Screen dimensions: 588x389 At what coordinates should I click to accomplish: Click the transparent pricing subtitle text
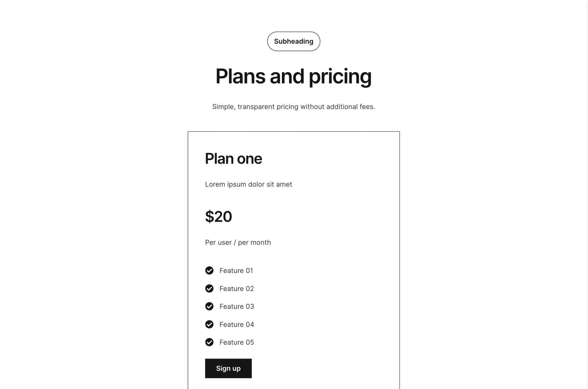(x=293, y=107)
